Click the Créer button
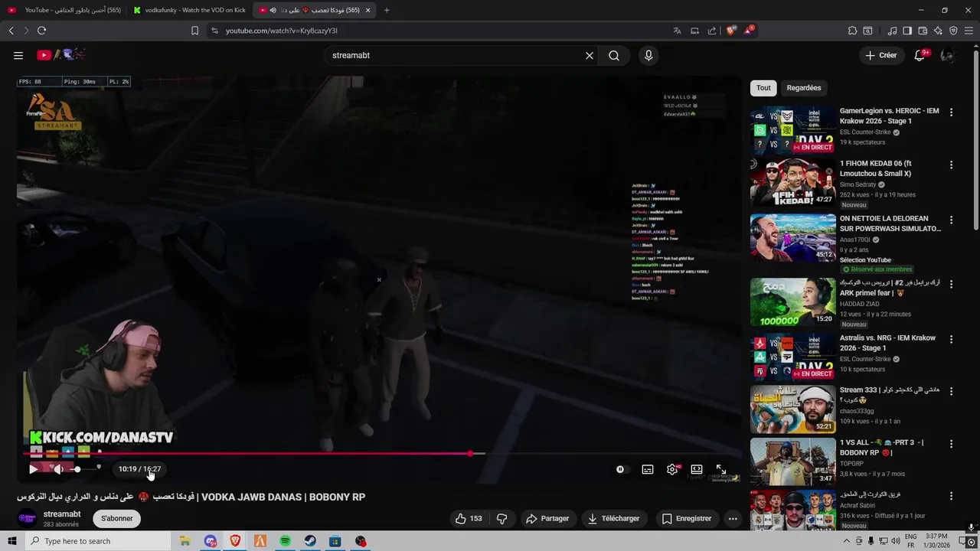980x551 pixels. point(880,55)
